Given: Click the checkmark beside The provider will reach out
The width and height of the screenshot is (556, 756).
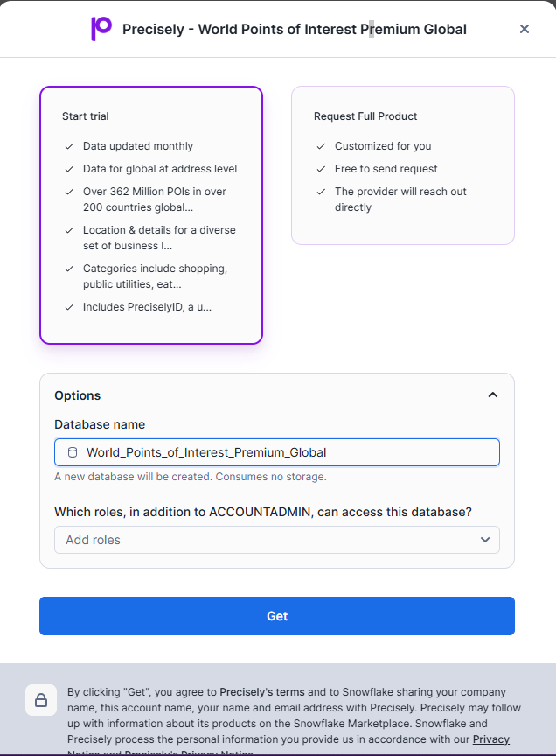Looking at the screenshot, I should pos(321,192).
